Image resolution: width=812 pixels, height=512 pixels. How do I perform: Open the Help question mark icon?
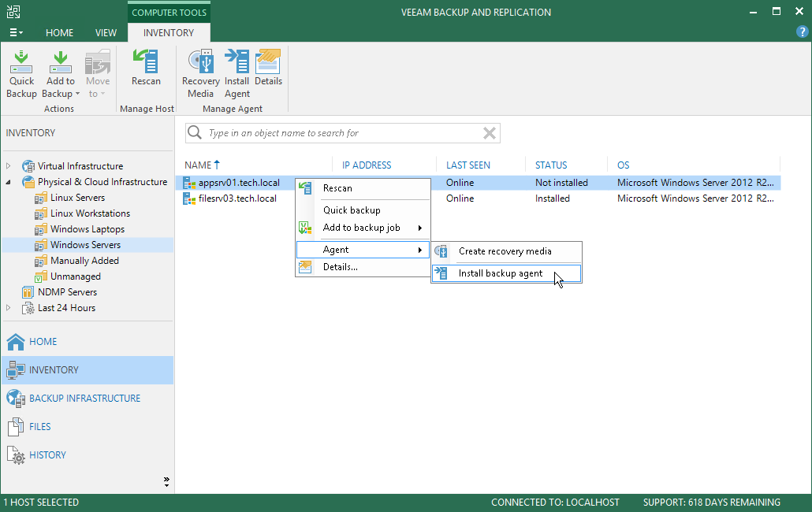coord(802,32)
